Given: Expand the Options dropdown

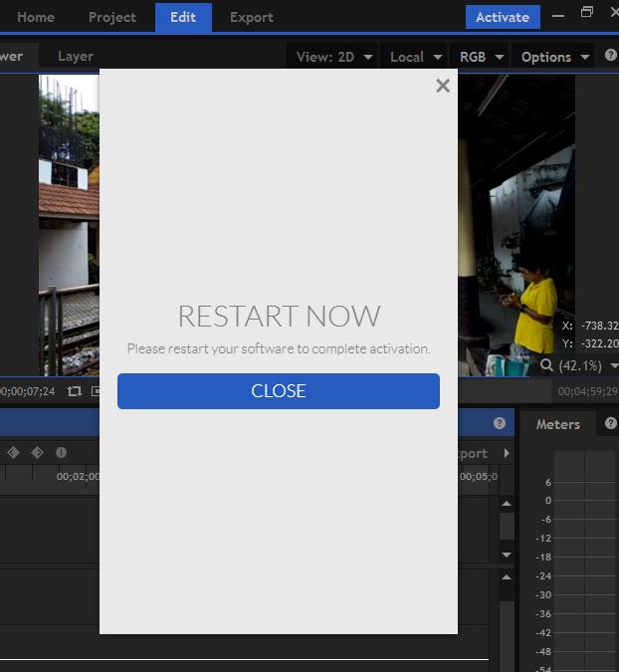Looking at the screenshot, I should [x=554, y=57].
